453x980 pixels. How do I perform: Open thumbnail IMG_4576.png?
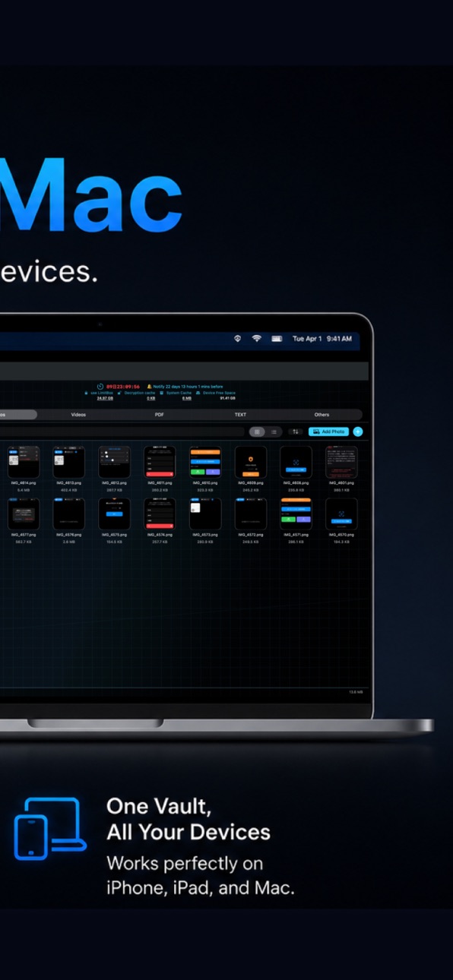(69, 514)
